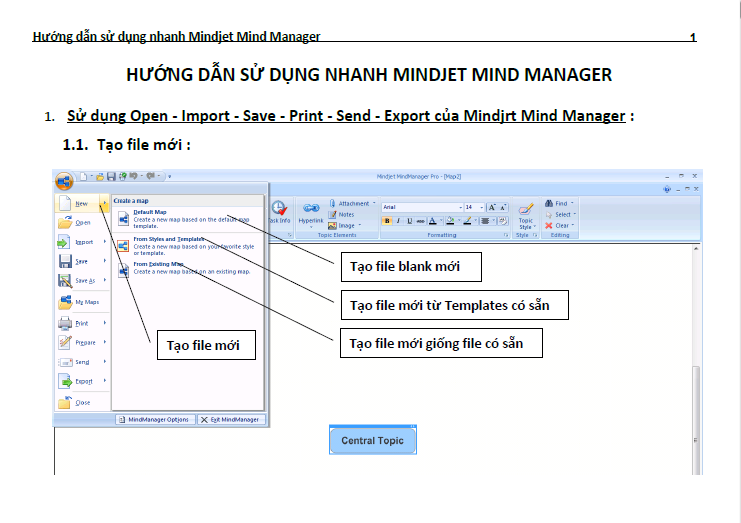Expand Send submenu arrow
The width and height of the screenshot is (741, 523).
[104, 362]
